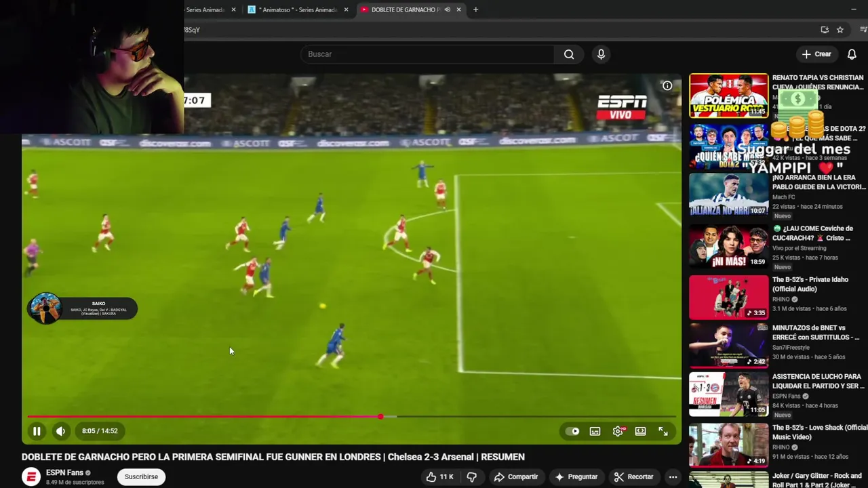Toggle the autoplay switch in player controls
868x488 pixels.
pyautogui.click(x=573, y=431)
